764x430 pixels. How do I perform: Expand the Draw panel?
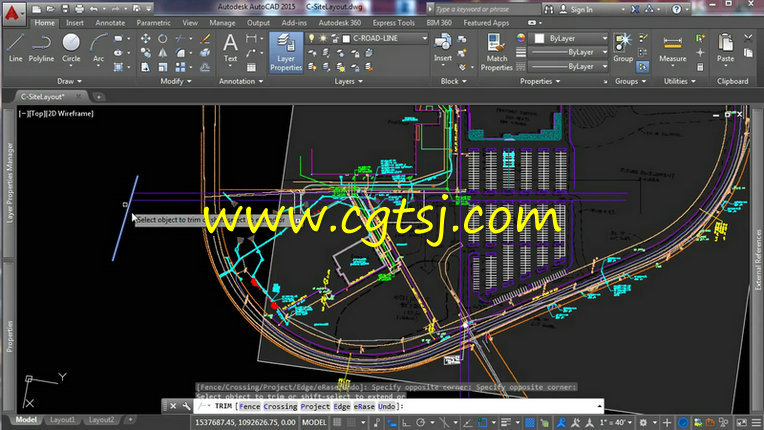(x=69, y=81)
